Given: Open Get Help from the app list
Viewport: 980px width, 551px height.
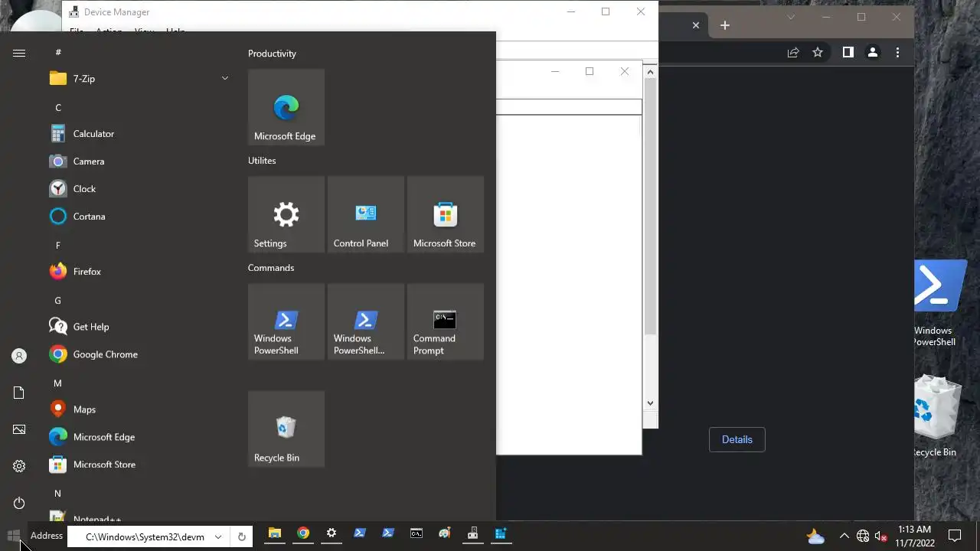Looking at the screenshot, I should pyautogui.click(x=139, y=327).
